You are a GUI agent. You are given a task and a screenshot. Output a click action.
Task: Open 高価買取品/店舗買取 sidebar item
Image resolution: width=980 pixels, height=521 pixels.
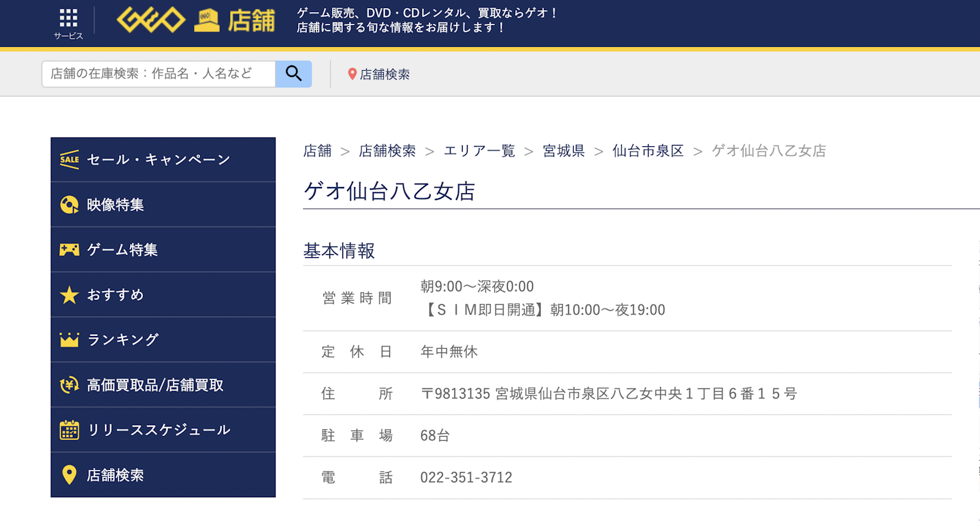pyautogui.click(x=155, y=385)
